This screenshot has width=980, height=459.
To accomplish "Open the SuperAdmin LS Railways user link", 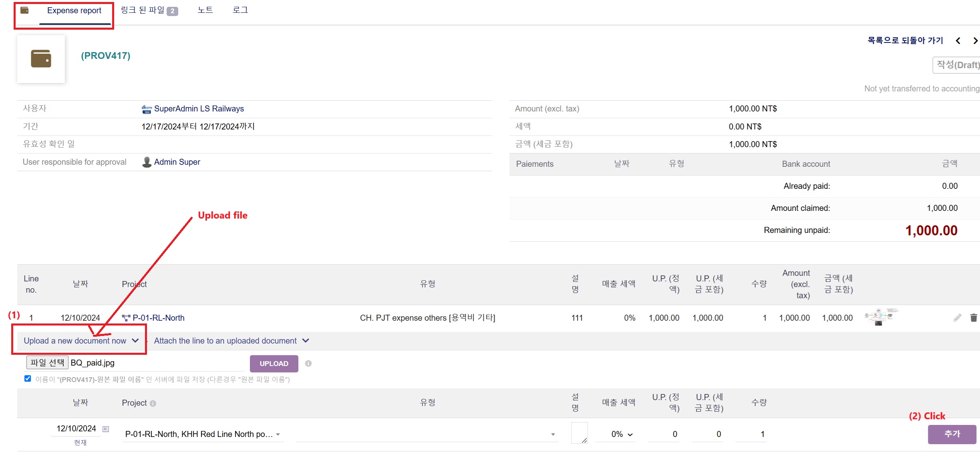I will (199, 109).
